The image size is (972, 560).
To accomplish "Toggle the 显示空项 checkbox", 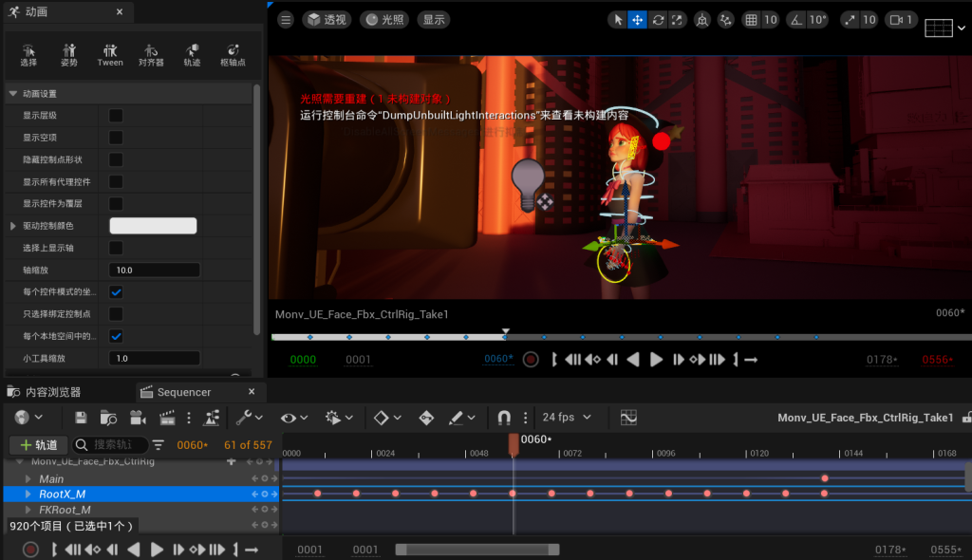I will click(116, 137).
